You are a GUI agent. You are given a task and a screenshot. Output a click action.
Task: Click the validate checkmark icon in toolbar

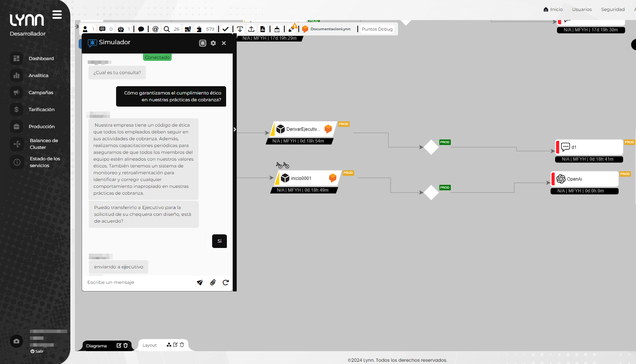[225, 29]
